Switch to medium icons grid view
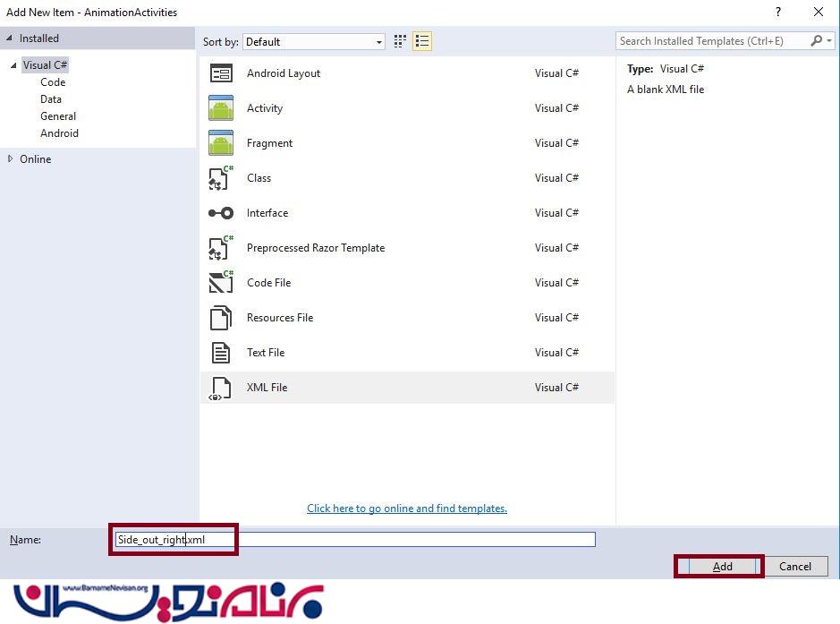The width and height of the screenshot is (840, 624). tap(400, 41)
